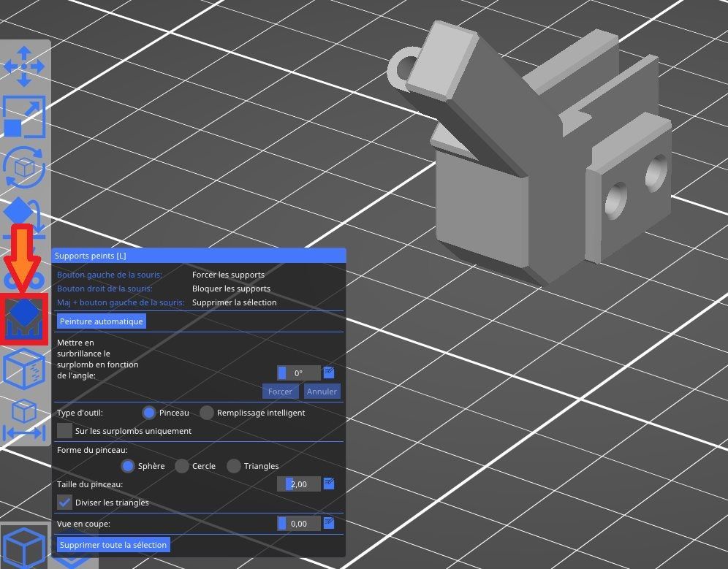Choose the Sphère brush shape

(127, 466)
